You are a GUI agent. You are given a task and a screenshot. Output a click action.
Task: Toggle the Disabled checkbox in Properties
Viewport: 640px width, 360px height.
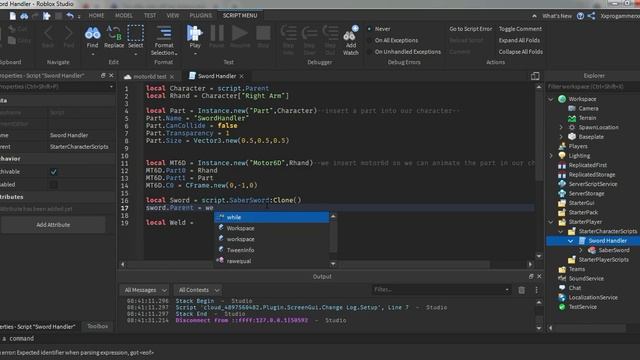[53, 184]
